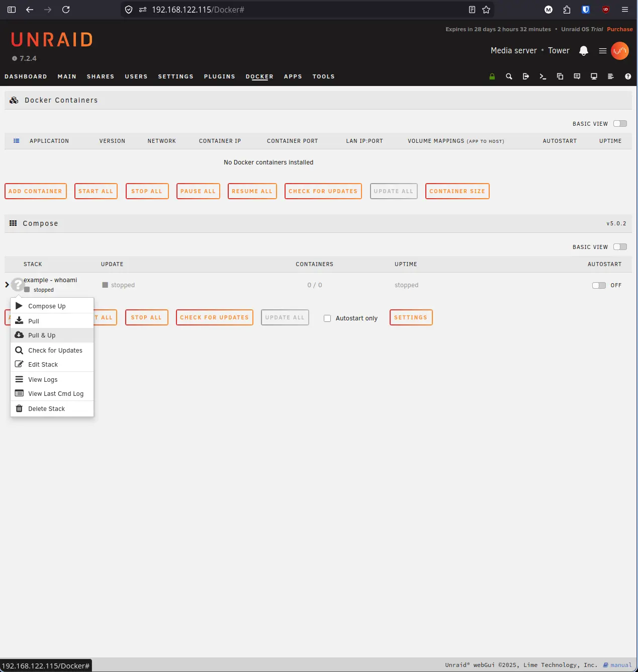Click the tracking protection shield icon
Screen dimensions: 638x672
click(x=129, y=10)
